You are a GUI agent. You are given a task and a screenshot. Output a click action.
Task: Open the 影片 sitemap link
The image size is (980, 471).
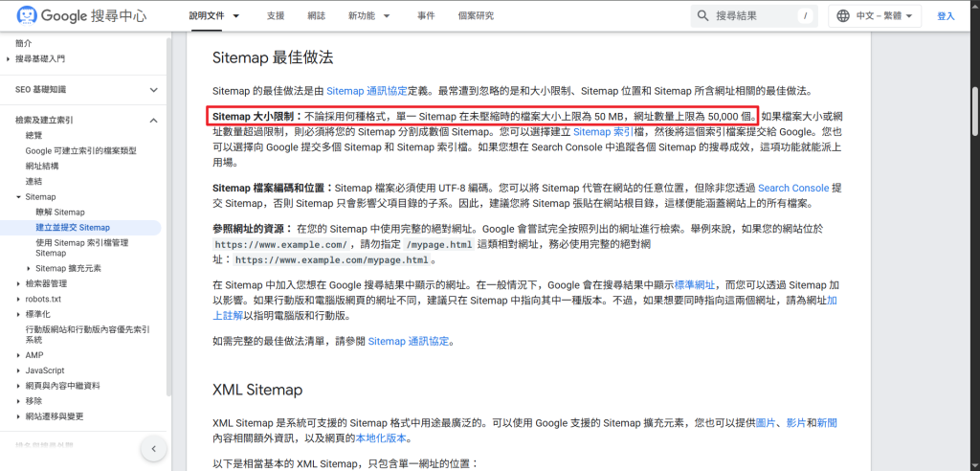(796, 423)
